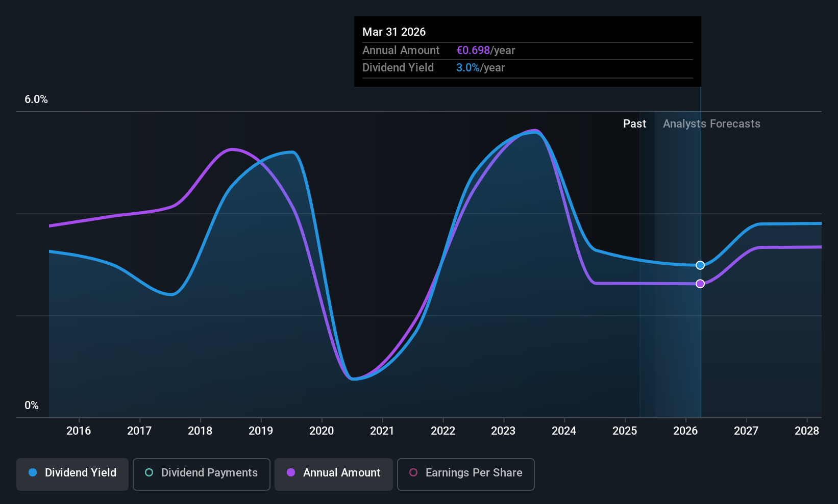
Task: Click the teal Dividend Payments legend circle
Action: click(x=149, y=472)
